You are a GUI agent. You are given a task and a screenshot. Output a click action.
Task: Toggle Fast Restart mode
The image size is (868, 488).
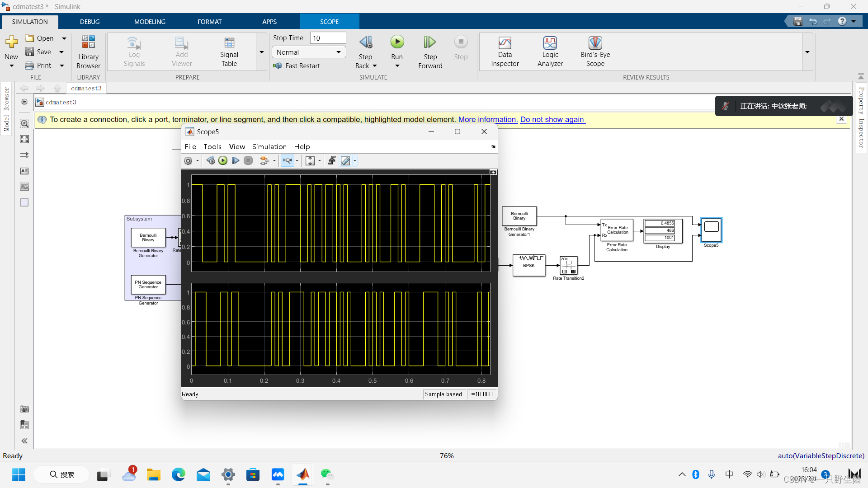(297, 66)
